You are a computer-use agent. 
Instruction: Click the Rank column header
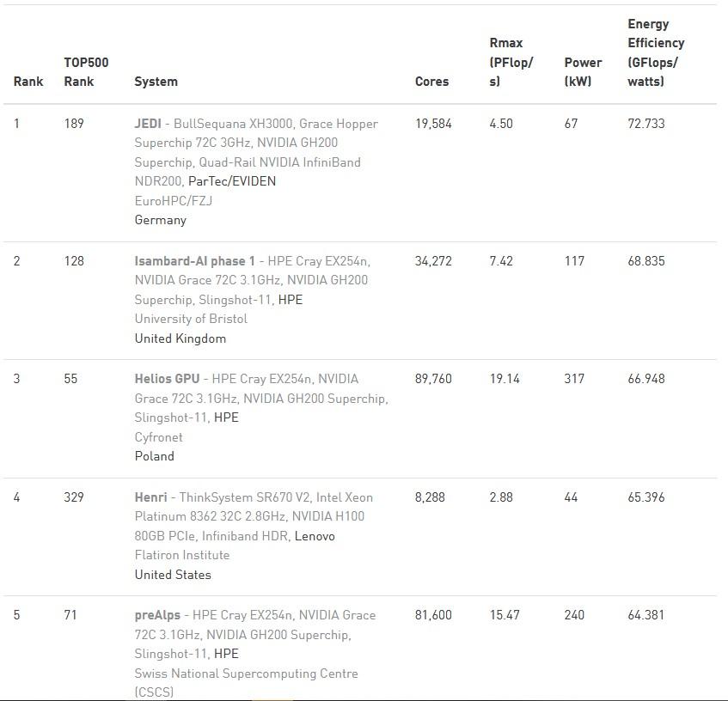click(28, 82)
